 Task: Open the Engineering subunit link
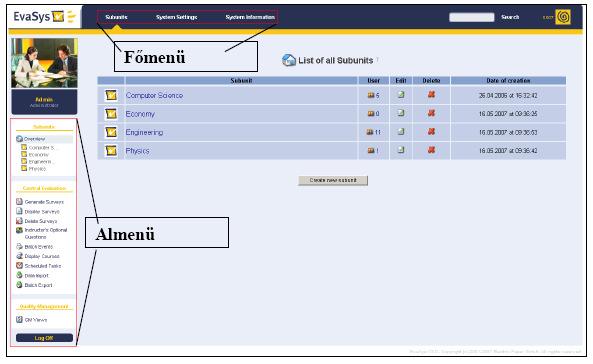(x=144, y=132)
